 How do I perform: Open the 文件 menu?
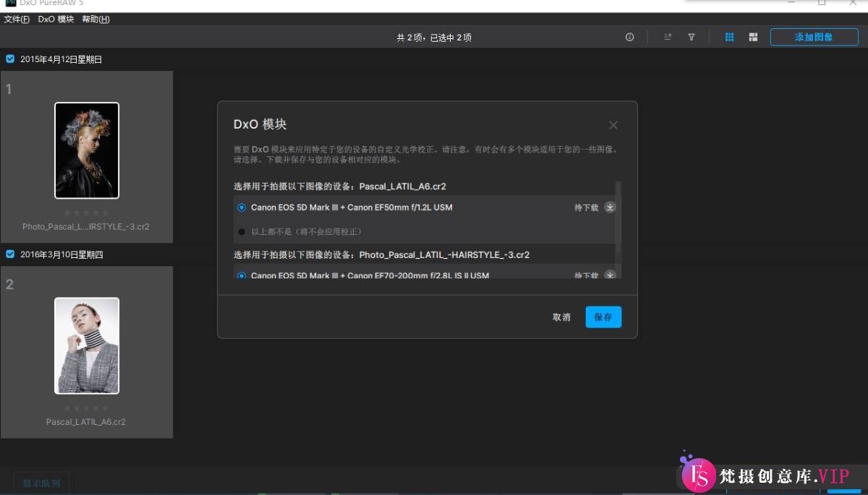(x=17, y=20)
